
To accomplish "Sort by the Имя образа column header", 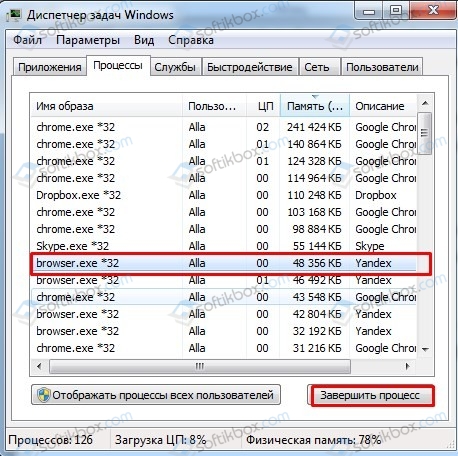I will click(x=107, y=106).
